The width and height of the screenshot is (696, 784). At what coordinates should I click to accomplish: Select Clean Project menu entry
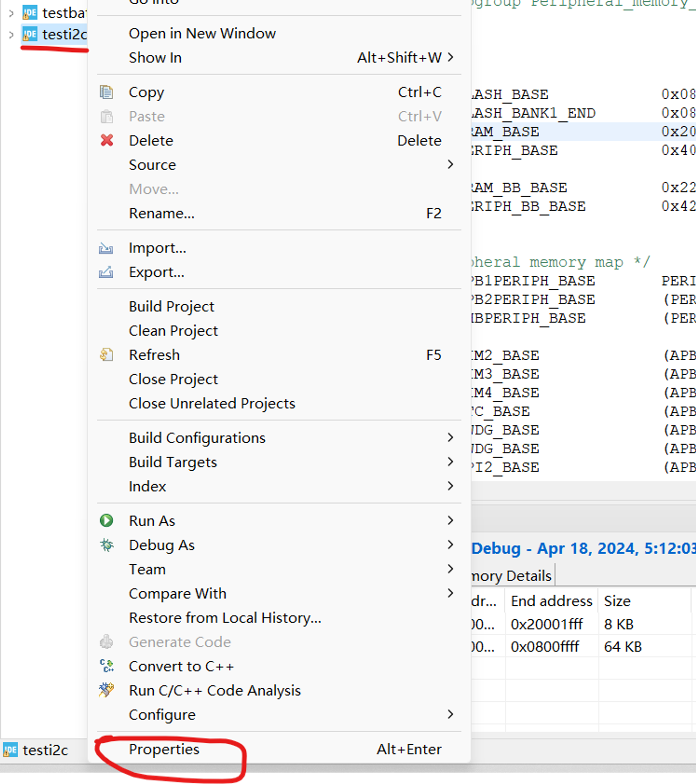(173, 331)
